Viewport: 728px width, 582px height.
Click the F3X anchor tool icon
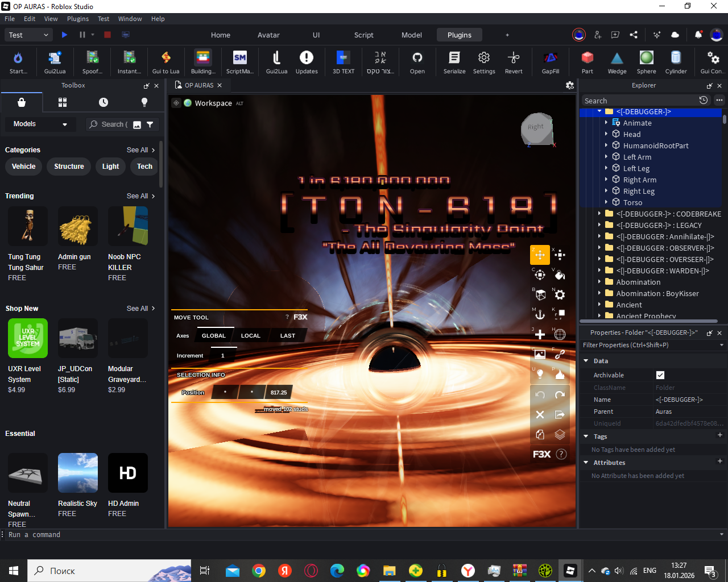tap(540, 314)
